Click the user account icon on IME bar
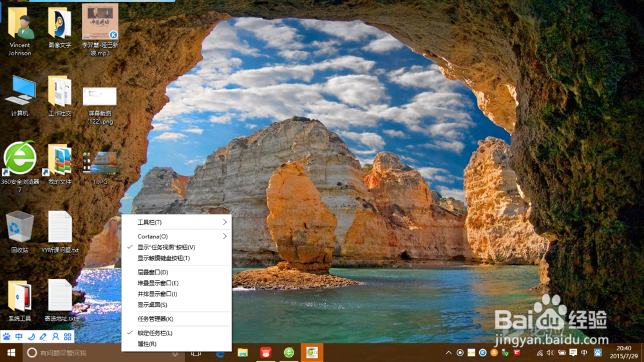Viewport: 644px width, 362px height. tap(55, 337)
